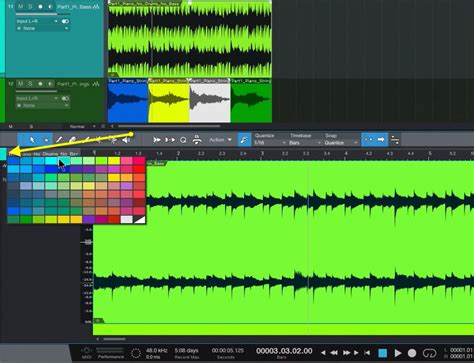Open Timebase Bars dropdown
Viewport: 474px width, 363px height.
point(305,143)
